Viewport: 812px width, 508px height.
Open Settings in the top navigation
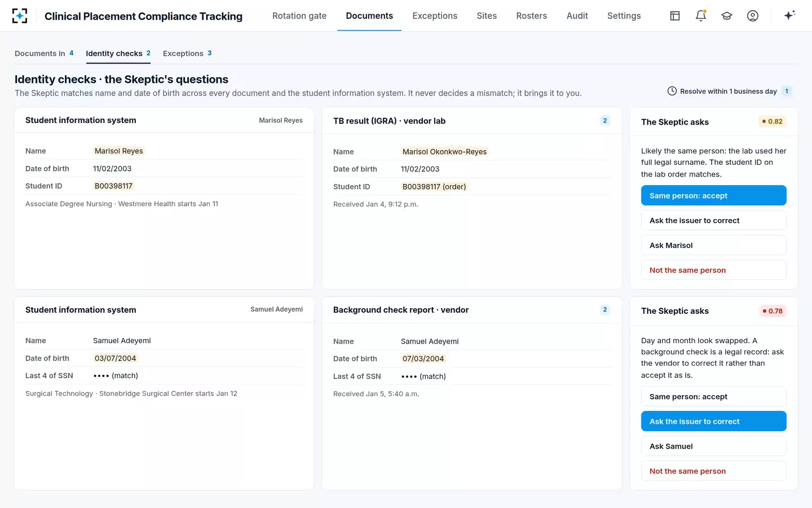[x=624, y=16]
